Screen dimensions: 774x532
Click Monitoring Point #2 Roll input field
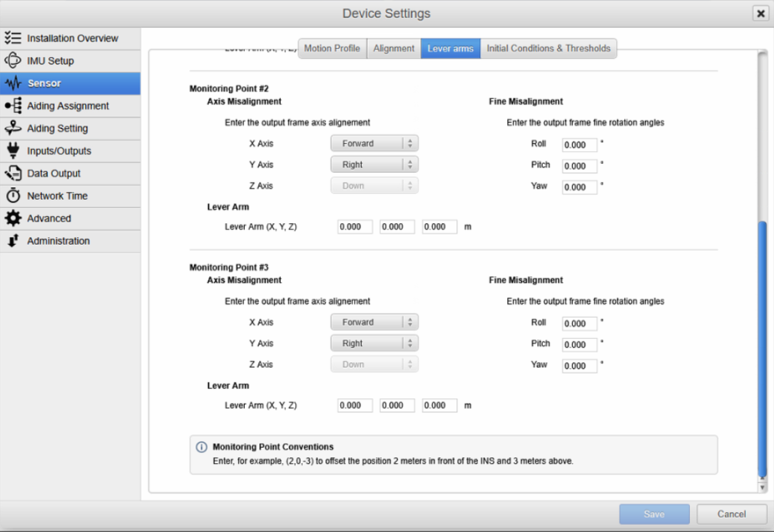point(579,145)
